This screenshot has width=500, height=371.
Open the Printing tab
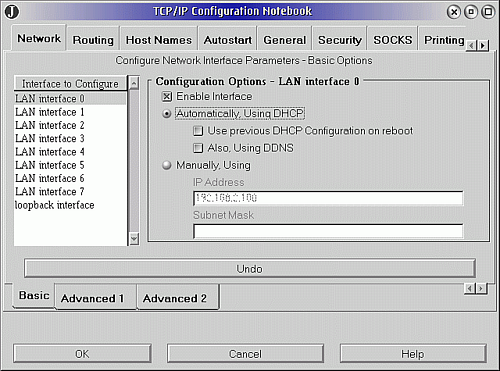pos(443,40)
